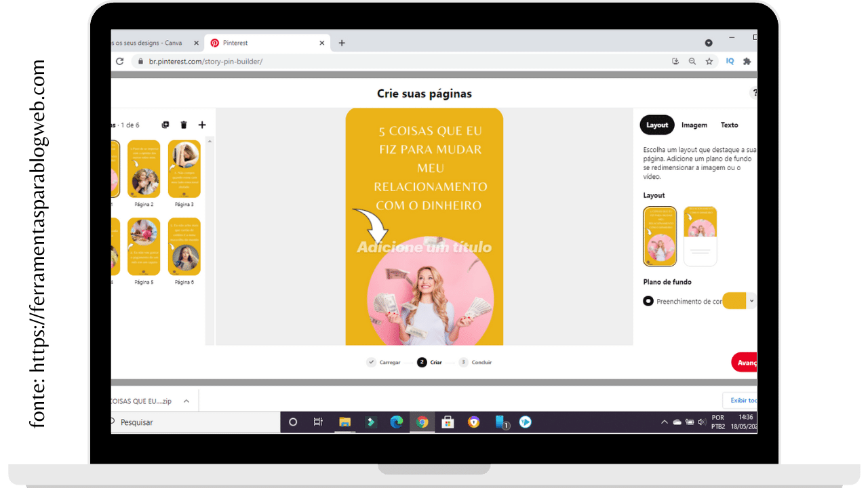
Task: Click the red Avançar button
Action: pos(745,363)
